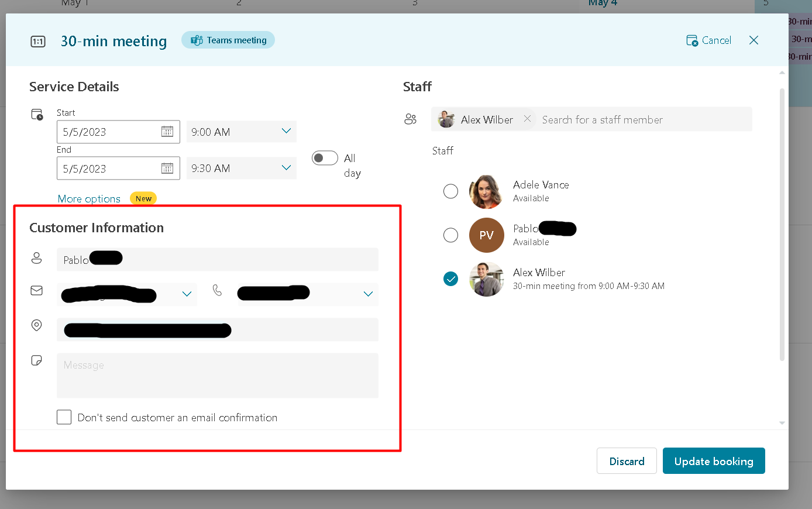Click the email envelope icon
This screenshot has width=812, height=509.
(37, 290)
